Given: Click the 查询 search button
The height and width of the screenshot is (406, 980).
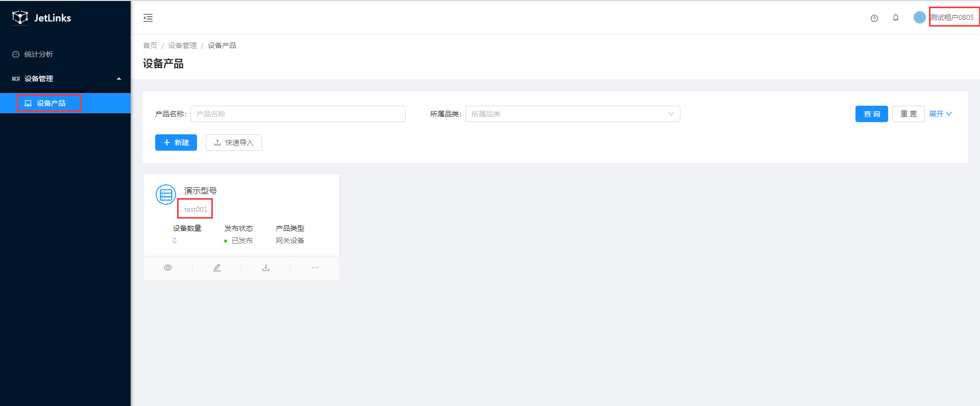Looking at the screenshot, I should click(x=871, y=114).
